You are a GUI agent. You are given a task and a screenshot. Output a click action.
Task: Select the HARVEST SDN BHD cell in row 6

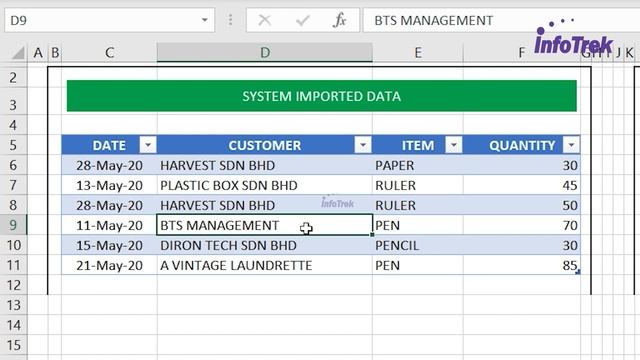pyautogui.click(x=264, y=165)
